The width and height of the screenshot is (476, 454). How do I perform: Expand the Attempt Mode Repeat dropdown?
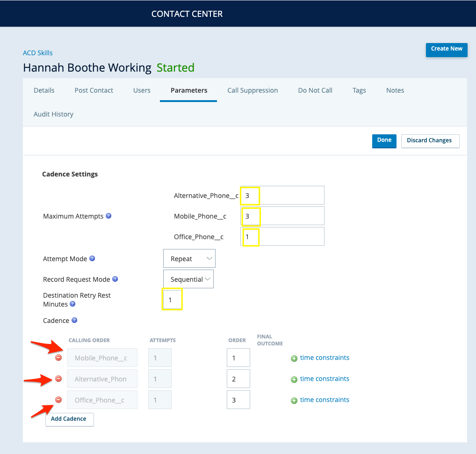click(x=189, y=259)
